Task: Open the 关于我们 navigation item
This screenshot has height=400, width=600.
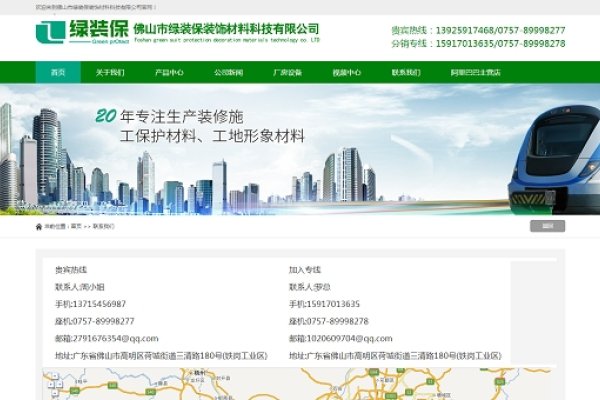Action: click(110, 72)
